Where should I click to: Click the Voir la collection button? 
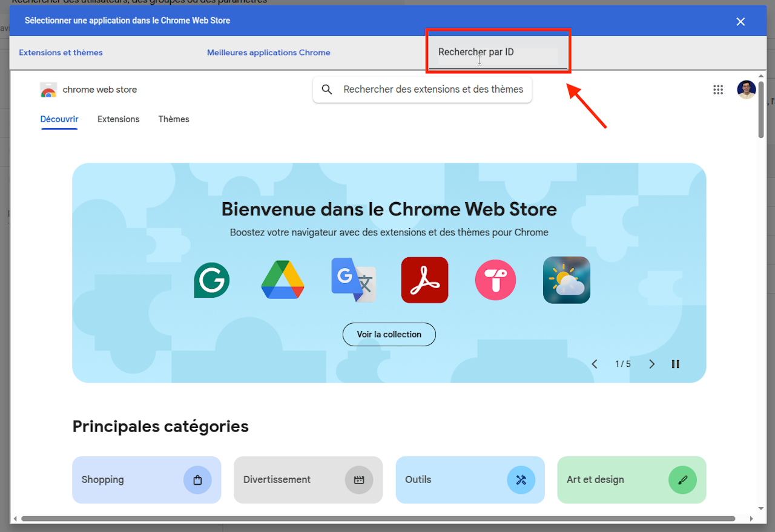pyautogui.click(x=389, y=334)
